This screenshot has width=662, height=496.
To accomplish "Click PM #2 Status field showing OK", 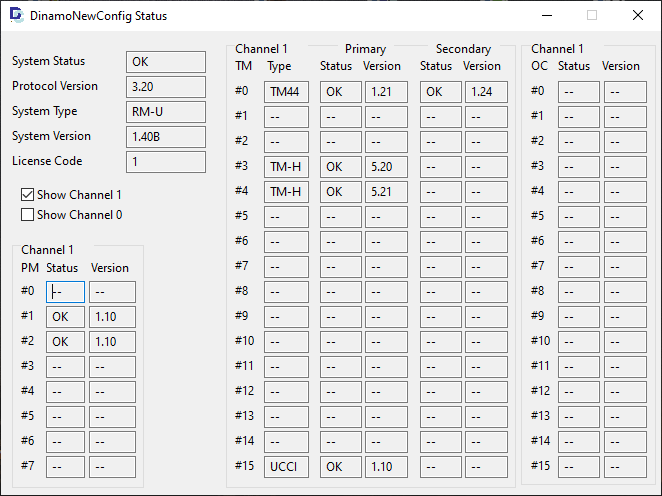I will pyautogui.click(x=65, y=342).
